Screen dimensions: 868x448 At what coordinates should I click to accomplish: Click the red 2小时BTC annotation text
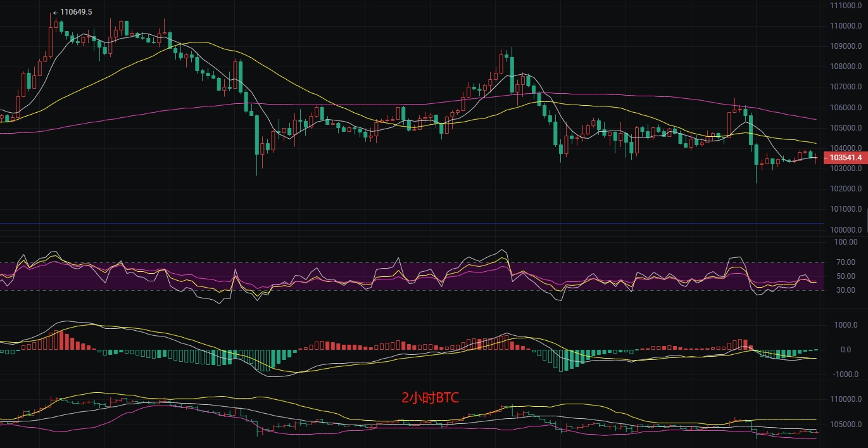(431, 398)
